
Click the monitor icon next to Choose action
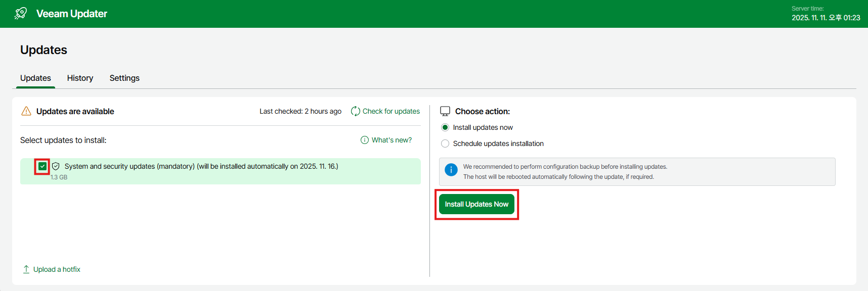(x=445, y=111)
